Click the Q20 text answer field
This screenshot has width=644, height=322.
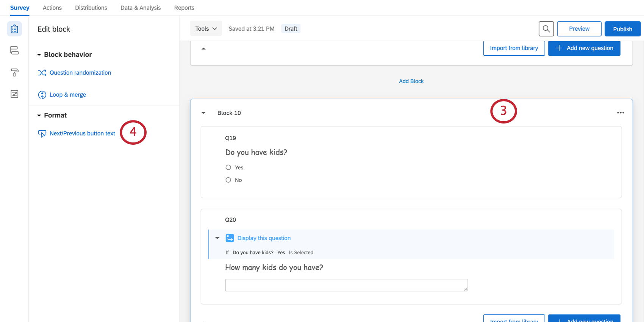click(x=346, y=285)
